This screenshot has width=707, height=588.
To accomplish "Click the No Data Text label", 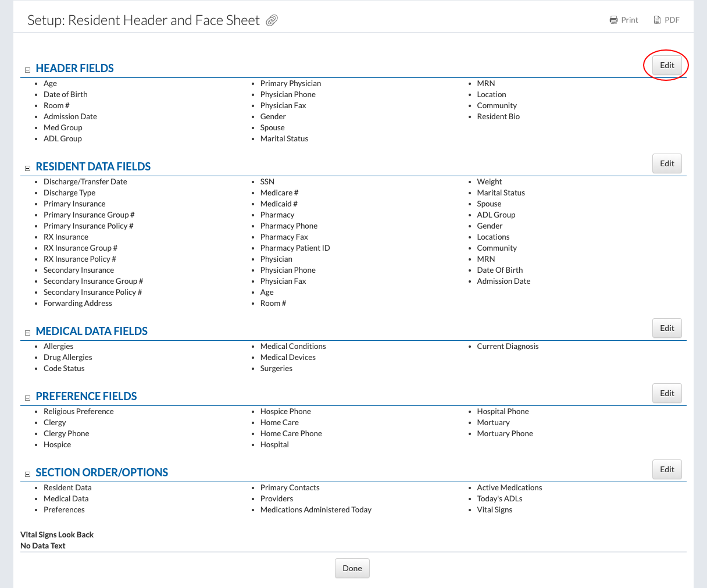I will 43,546.
